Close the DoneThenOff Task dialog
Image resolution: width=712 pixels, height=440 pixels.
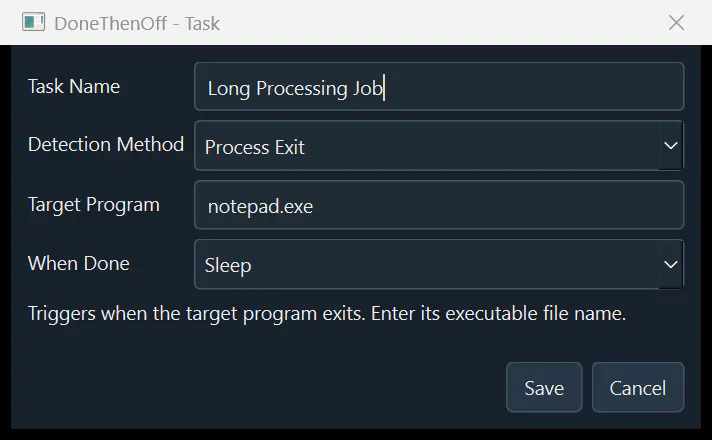(676, 22)
